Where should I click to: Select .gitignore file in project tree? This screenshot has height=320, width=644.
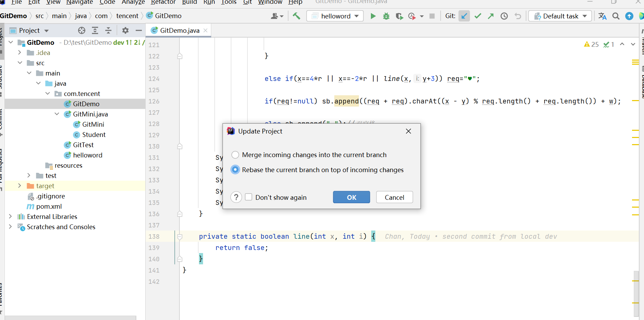51,196
